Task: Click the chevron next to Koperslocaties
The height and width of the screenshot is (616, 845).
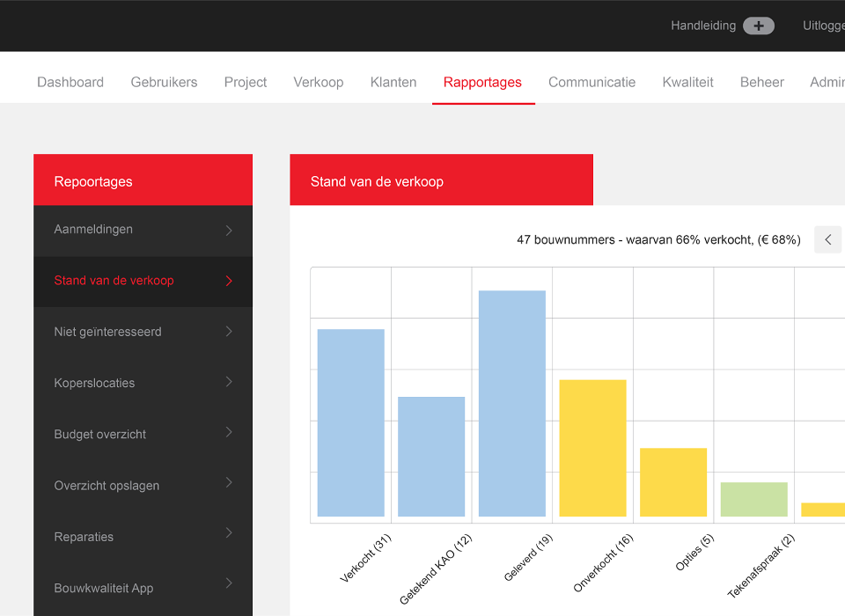Action: (x=229, y=383)
